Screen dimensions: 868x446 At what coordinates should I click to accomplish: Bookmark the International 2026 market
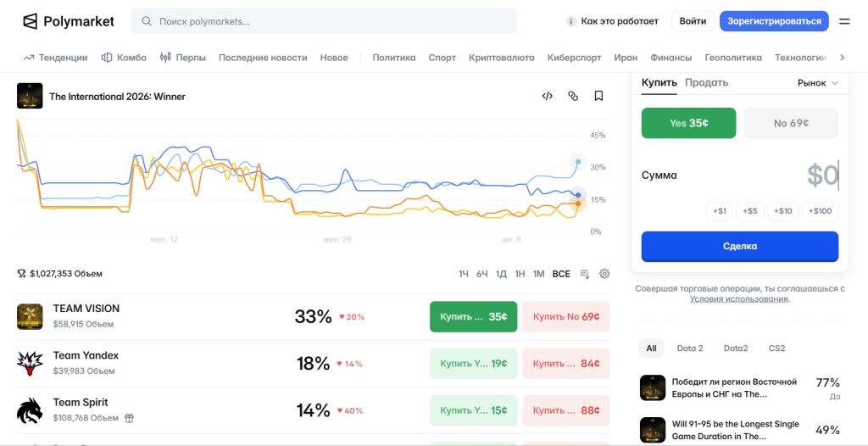point(598,96)
